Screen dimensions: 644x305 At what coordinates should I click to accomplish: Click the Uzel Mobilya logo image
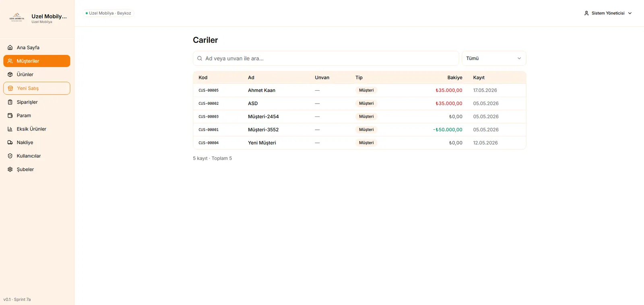[x=17, y=17]
